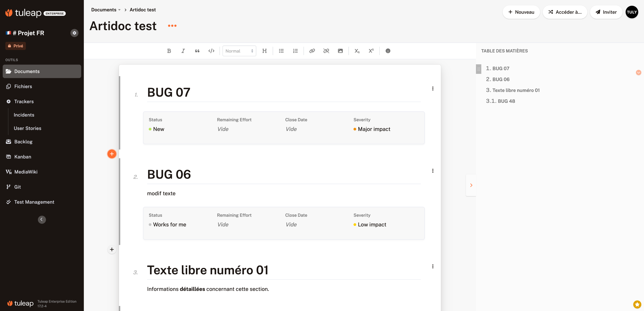This screenshot has width=644, height=311.
Task: Collapse the table of contents panel
Action: 471,185
